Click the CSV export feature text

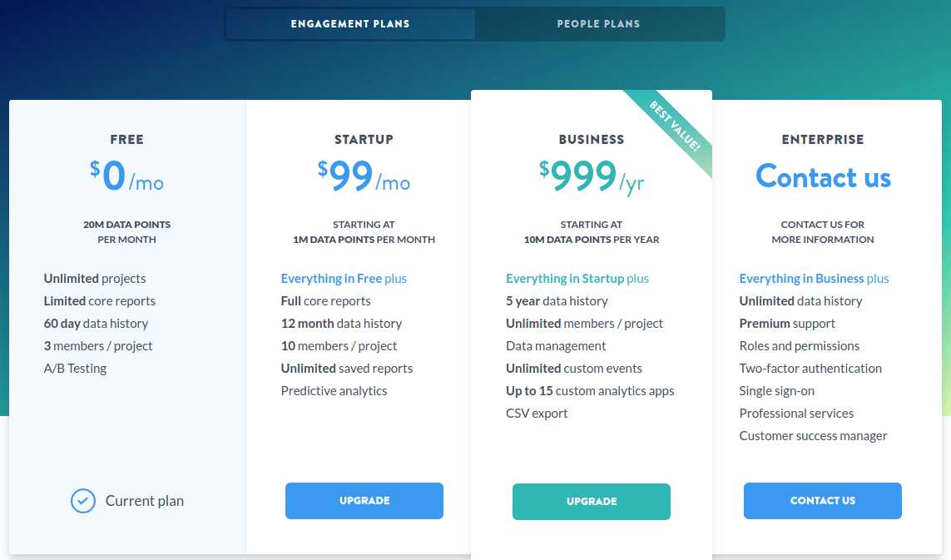pos(537,414)
